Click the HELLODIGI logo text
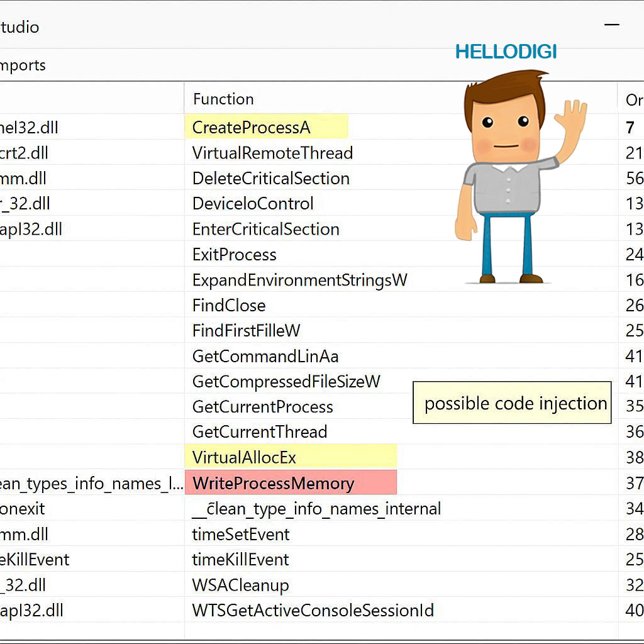Image resolution: width=644 pixels, height=644 pixels. pyautogui.click(x=506, y=52)
